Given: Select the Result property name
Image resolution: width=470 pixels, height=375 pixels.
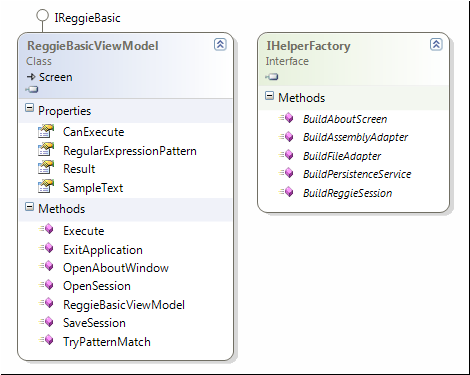Looking at the screenshot, I should coord(79,169).
